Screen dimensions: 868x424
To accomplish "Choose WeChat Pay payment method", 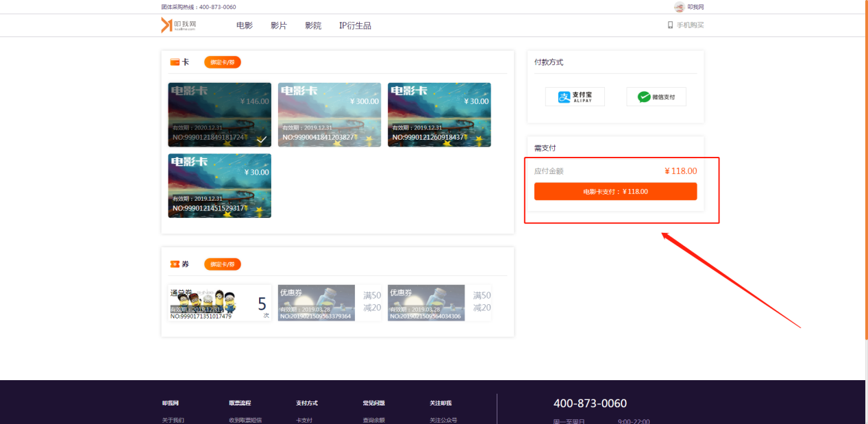I will 656,97.
